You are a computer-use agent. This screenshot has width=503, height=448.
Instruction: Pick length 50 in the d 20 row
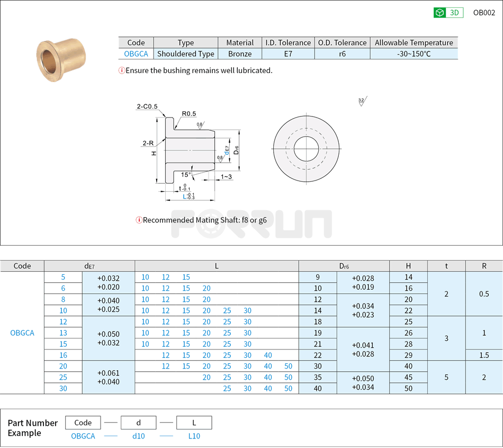[x=288, y=366]
